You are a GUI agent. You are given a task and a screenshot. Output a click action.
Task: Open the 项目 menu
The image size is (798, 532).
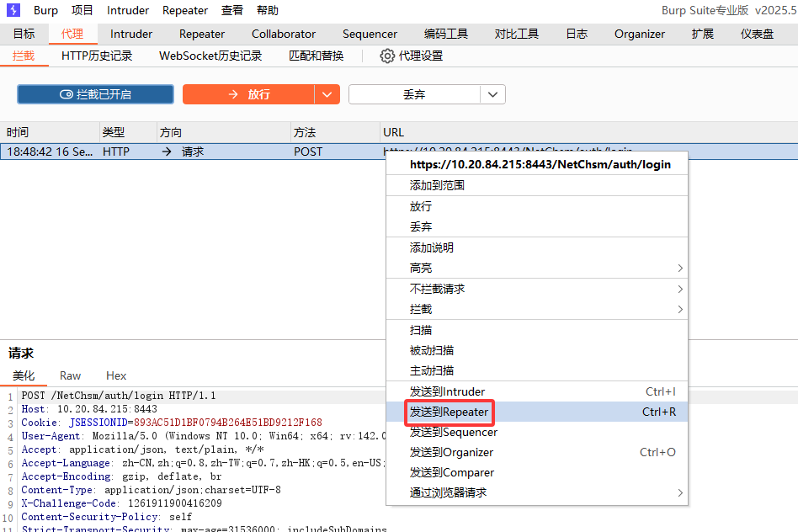[x=82, y=10]
